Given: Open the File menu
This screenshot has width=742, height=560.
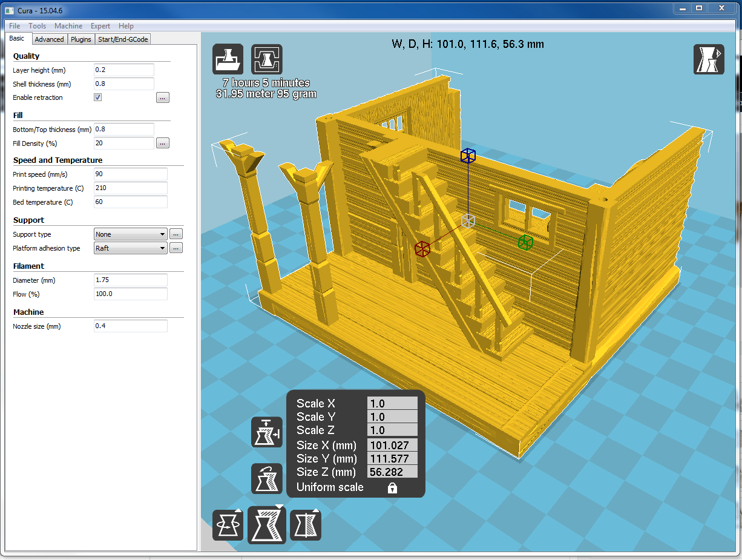Looking at the screenshot, I should point(15,26).
